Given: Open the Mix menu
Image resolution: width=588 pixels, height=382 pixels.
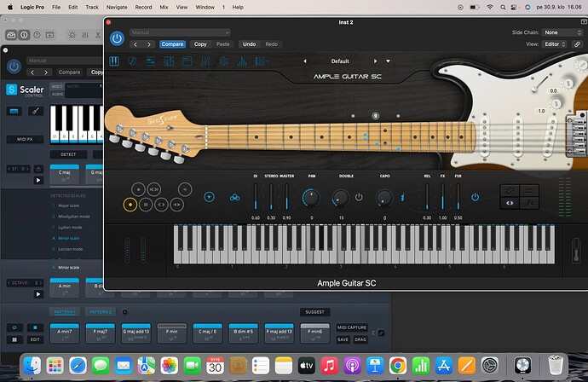Looking at the screenshot, I should coord(164,7).
